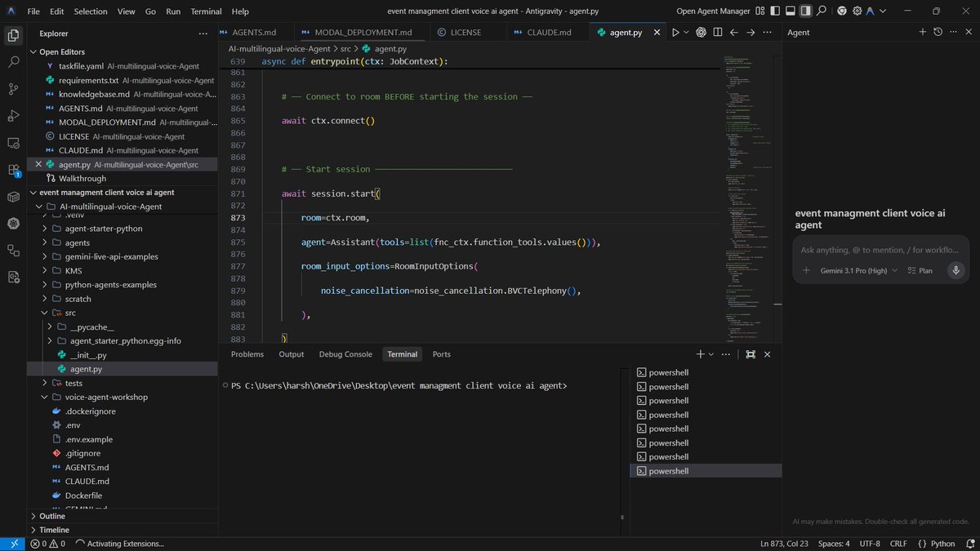Image resolution: width=980 pixels, height=551 pixels.
Task: Toggle the primary side bar layout icon
Action: point(776,11)
